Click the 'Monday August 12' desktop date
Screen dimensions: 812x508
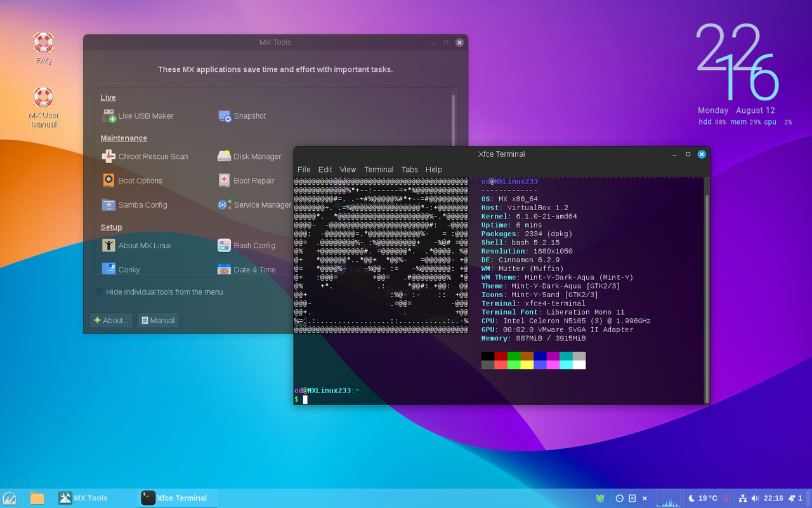737,110
